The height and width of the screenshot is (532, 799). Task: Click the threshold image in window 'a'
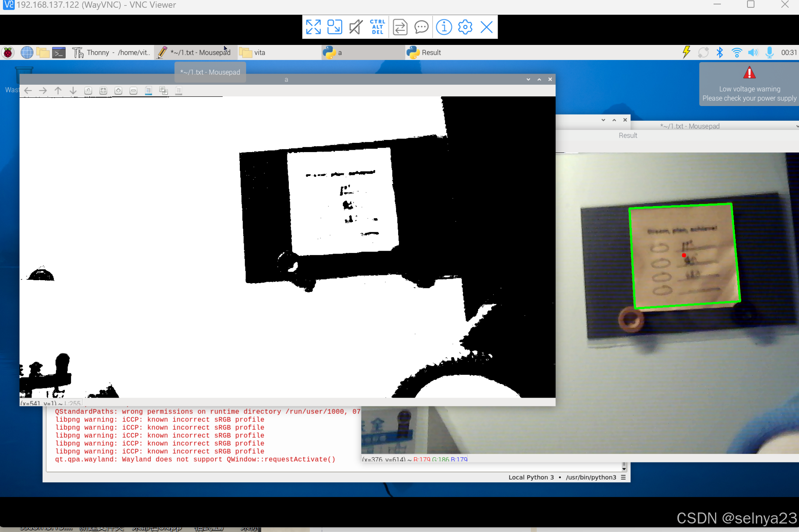click(x=287, y=247)
